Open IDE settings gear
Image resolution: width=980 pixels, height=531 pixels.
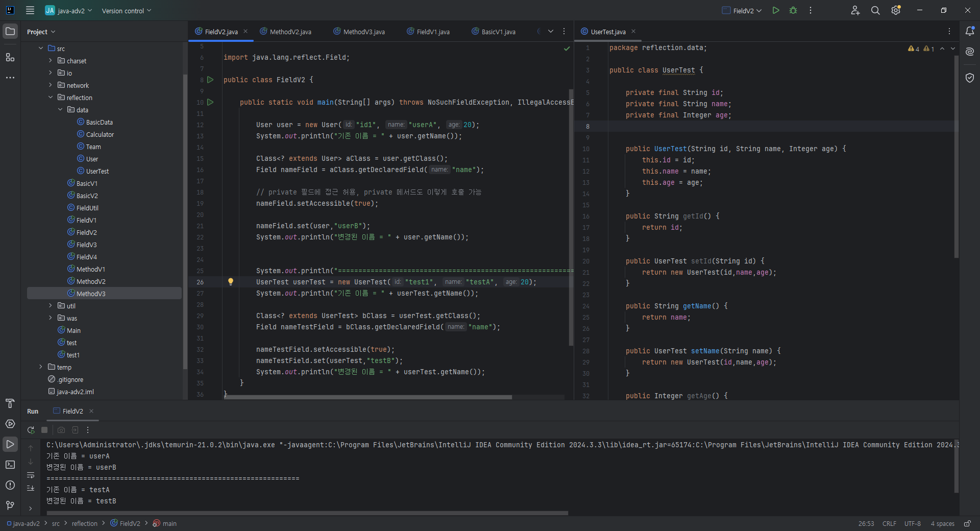coord(896,10)
